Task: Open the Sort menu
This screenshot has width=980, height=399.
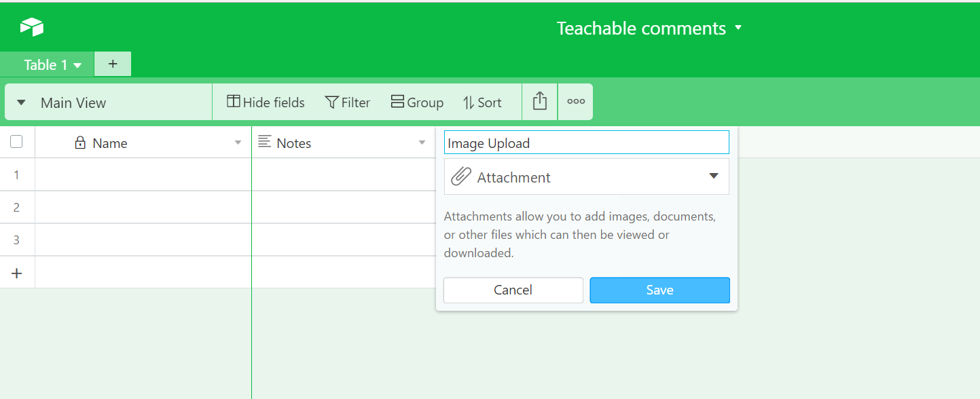Action: coord(482,102)
